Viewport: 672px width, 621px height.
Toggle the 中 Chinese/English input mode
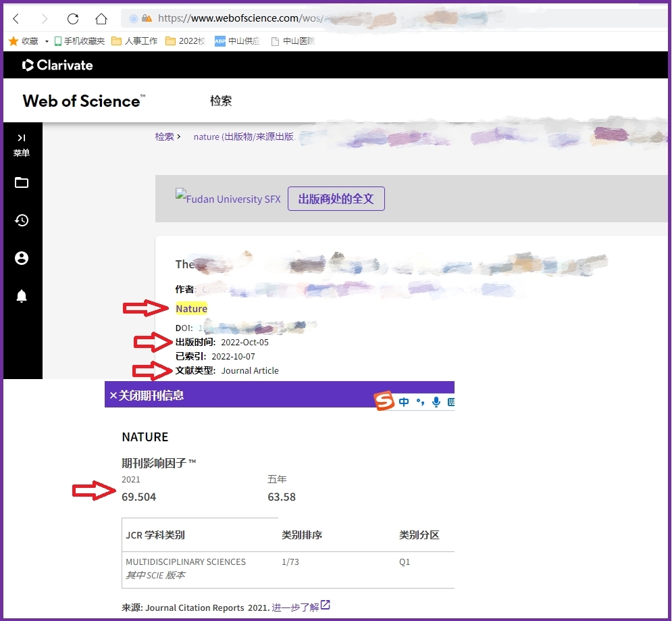[x=404, y=402]
